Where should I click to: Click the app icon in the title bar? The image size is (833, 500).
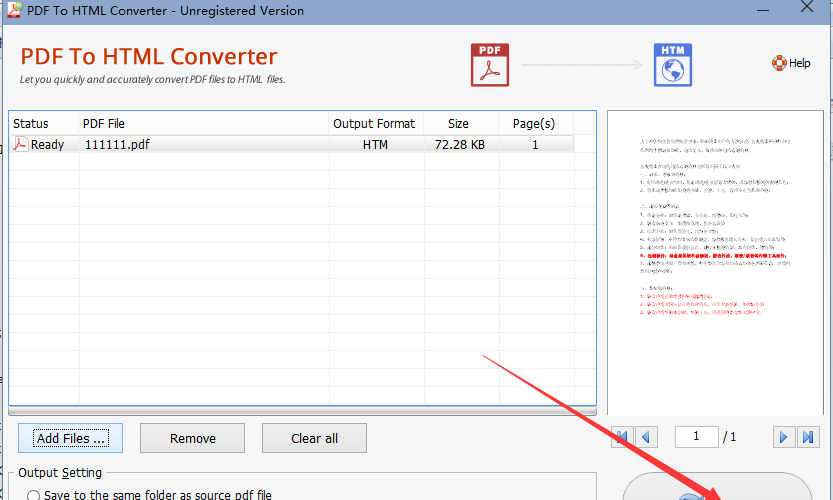(14, 10)
